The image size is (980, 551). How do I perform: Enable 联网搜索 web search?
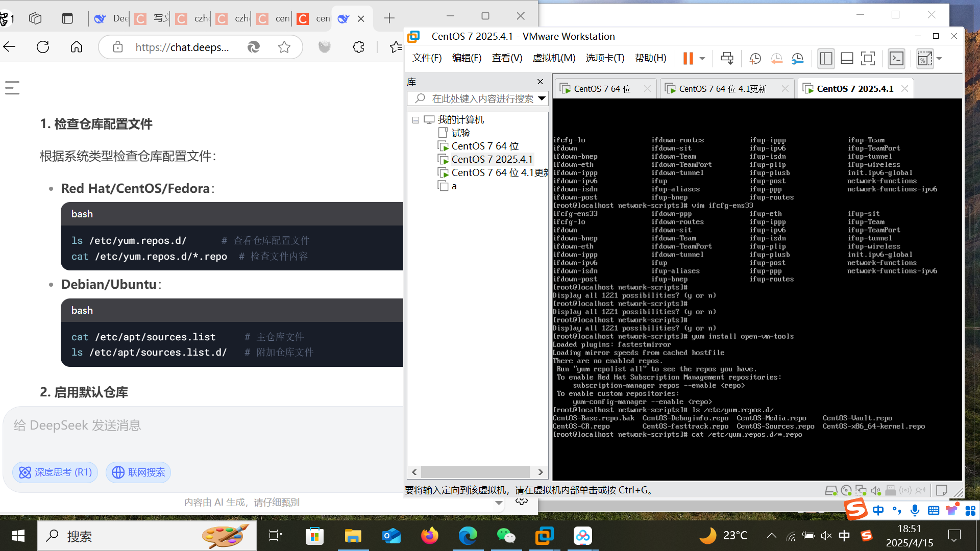click(x=138, y=472)
